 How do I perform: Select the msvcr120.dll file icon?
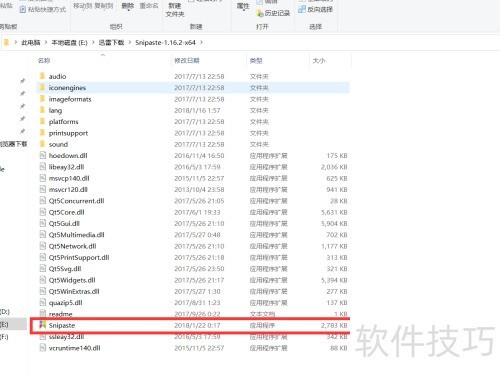tap(42, 189)
